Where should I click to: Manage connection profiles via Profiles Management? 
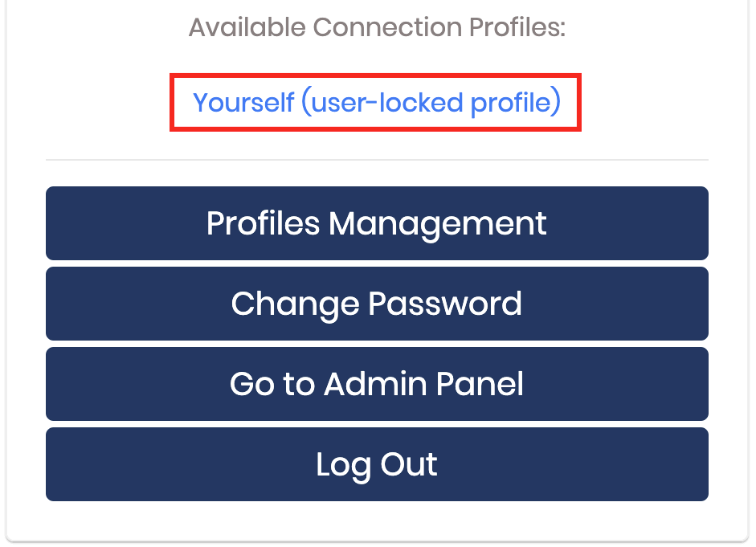click(375, 223)
